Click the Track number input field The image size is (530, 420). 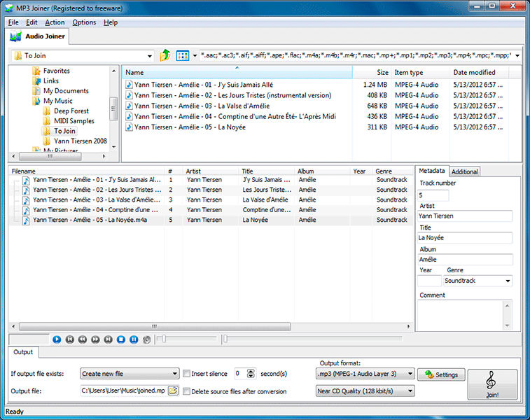click(x=433, y=195)
